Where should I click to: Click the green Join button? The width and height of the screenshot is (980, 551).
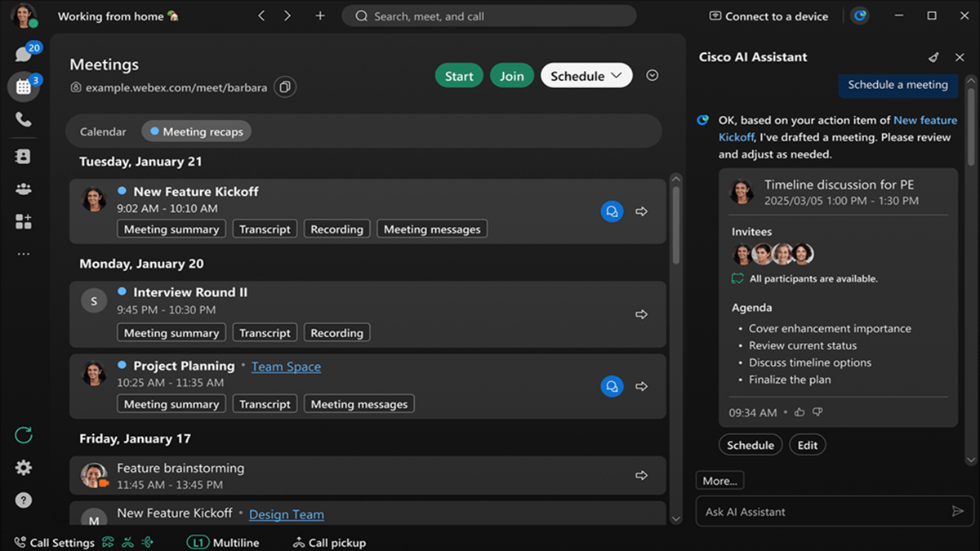click(512, 76)
